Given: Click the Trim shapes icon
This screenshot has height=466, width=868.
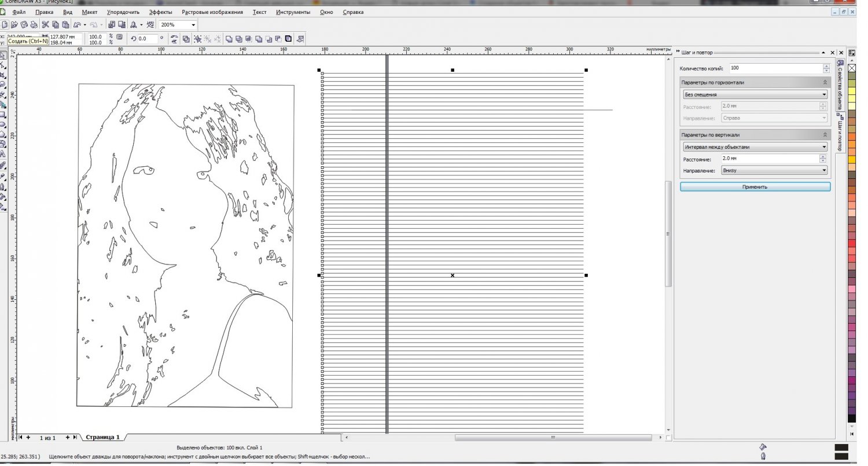Looking at the screenshot, I should pyautogui.click(x=238, y=39).
